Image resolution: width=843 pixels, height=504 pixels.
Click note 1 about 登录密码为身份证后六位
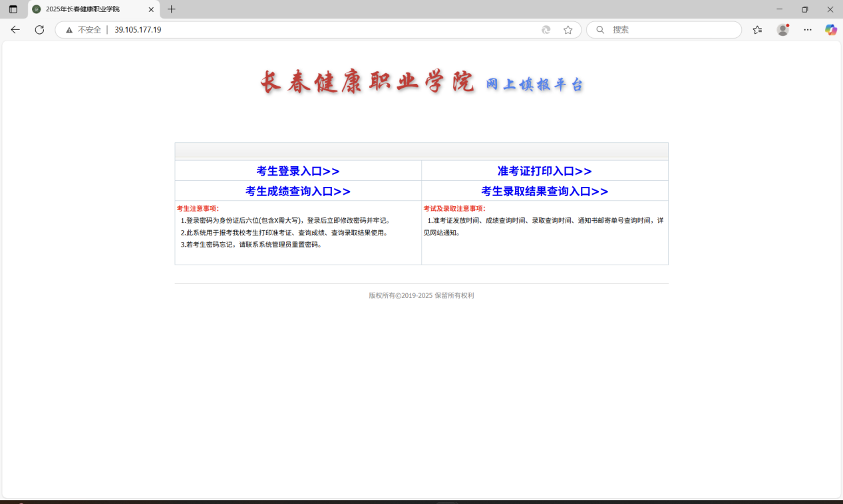point(285,220)
